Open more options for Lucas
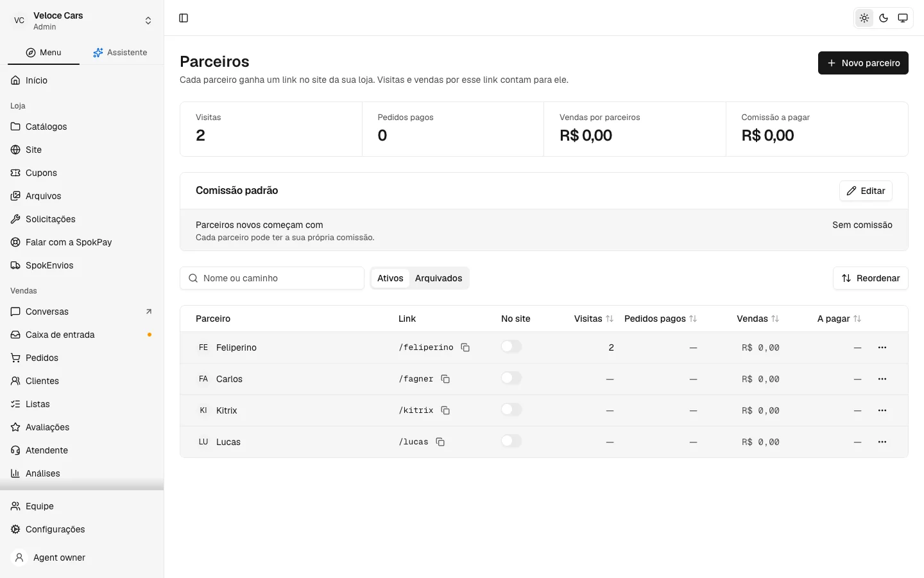The height and width of the screenshot is (578, 924). (x=882, y=442)
